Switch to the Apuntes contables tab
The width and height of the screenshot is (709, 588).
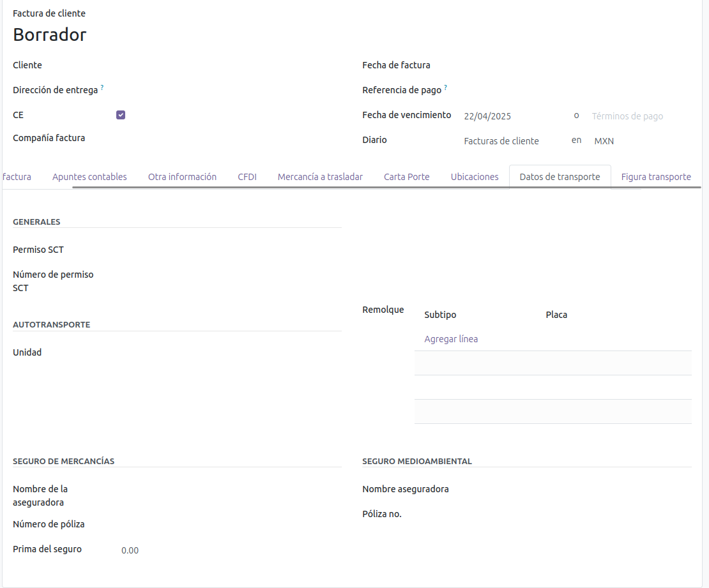[89, 177]
